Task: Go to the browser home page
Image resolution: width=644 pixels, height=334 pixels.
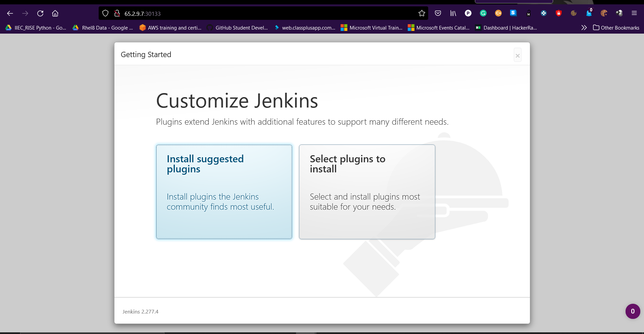Action: pos(55,13)
